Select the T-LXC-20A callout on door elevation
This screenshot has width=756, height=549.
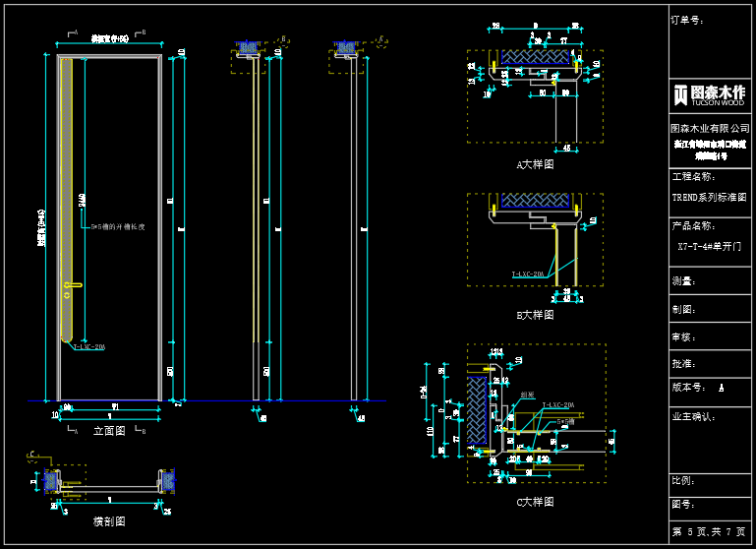coord(88,347)
